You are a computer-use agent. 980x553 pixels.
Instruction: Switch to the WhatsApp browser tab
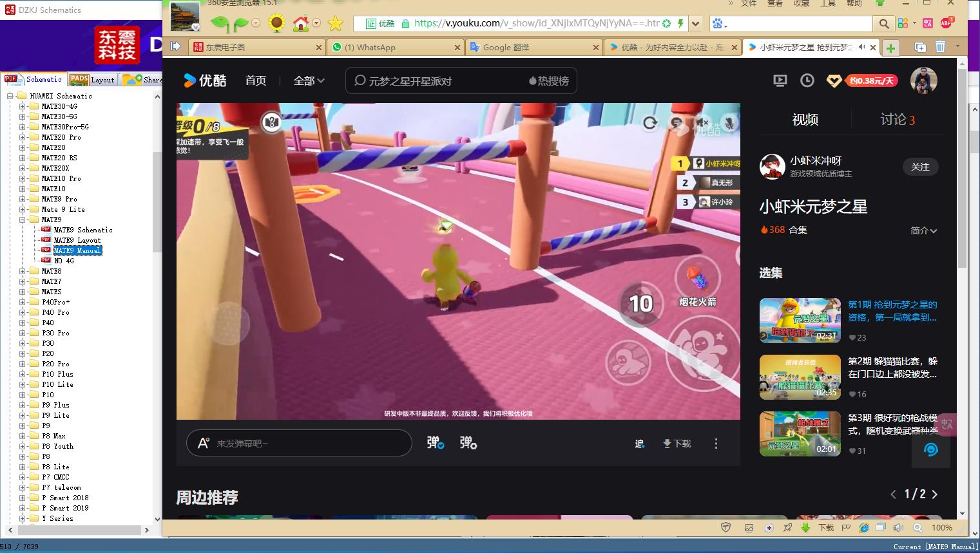pyautogui.click(x=396, y=47)
